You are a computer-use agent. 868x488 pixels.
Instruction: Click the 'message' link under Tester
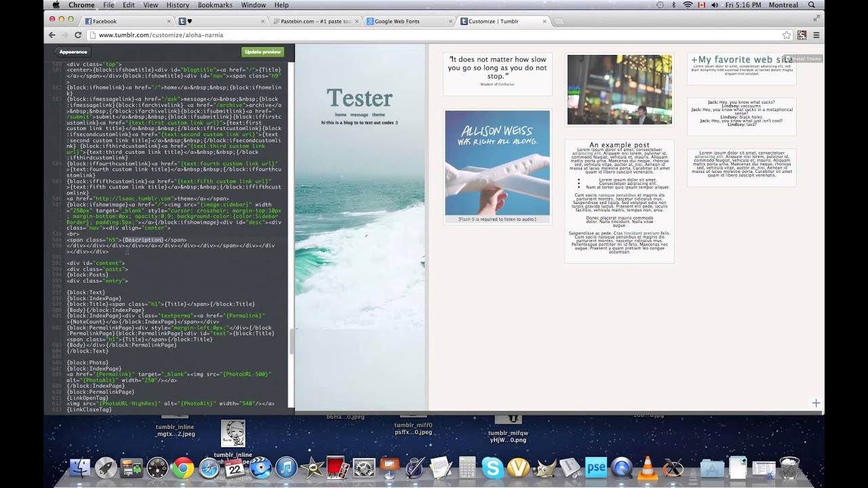coord(359,115)
